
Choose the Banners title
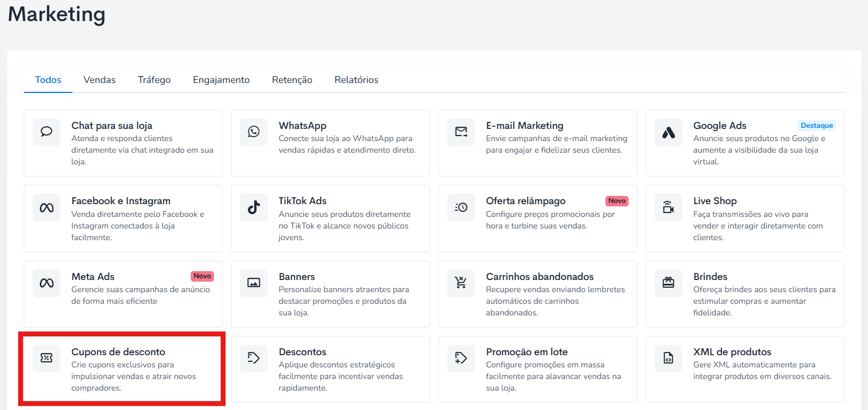297,277
